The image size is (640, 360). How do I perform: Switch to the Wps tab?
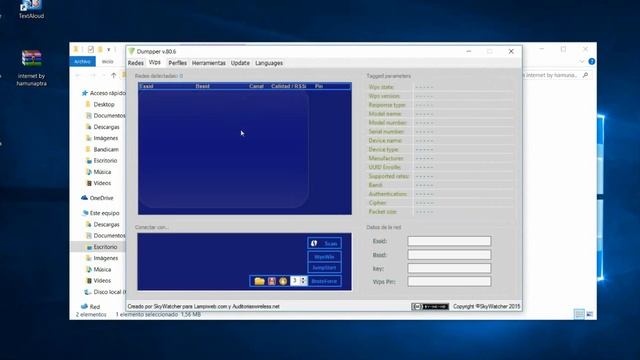[x=155, y=62]
